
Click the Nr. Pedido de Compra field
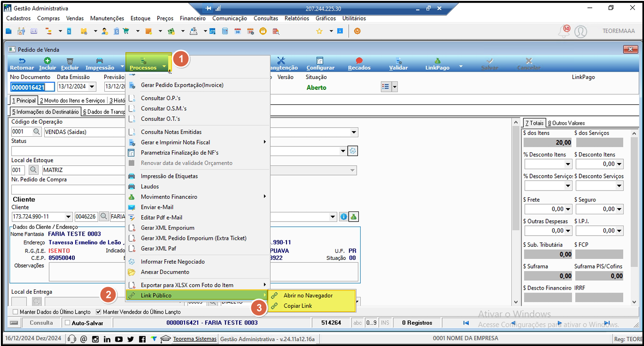click(68, 189)
